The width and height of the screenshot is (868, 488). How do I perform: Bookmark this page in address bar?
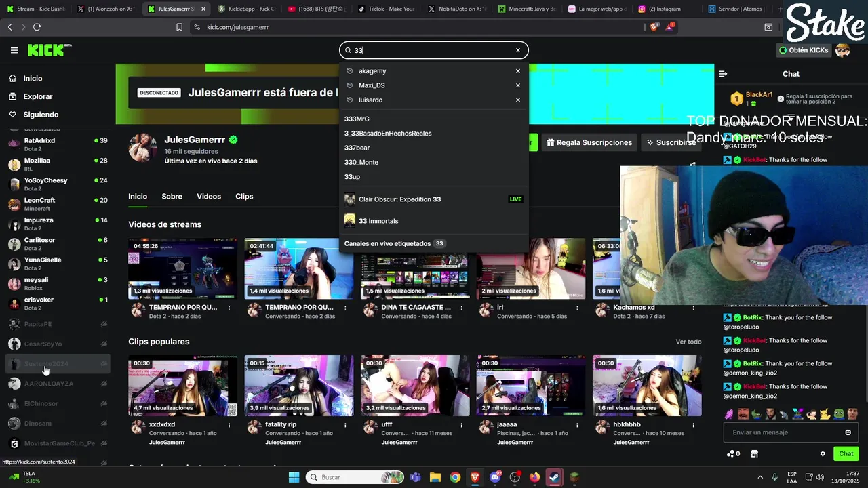click(x=179, y=27)
